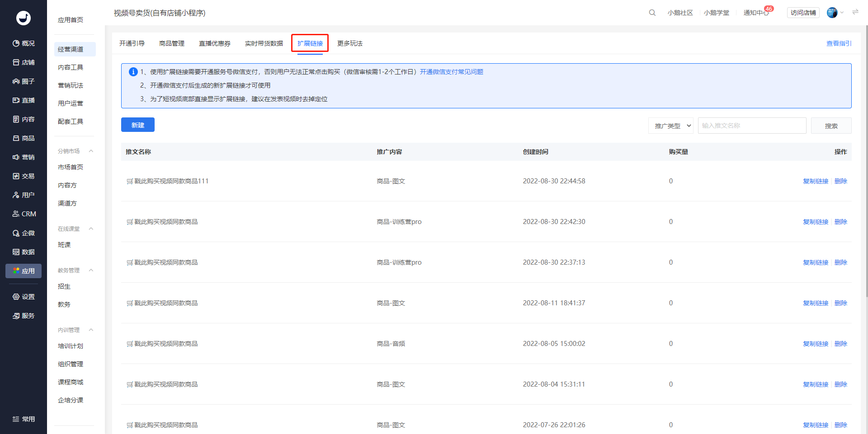This screenshot has width=868, height=434.
Task: Collapse the 分销市场 section
Action: [x=91, y=151]
